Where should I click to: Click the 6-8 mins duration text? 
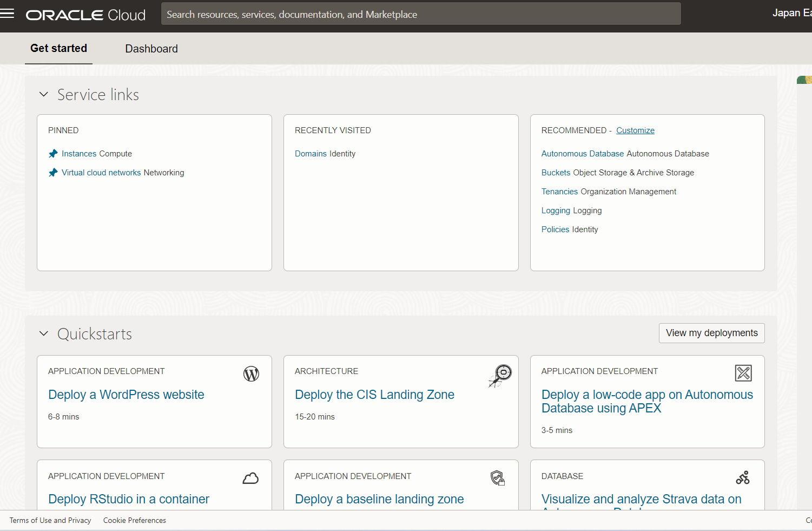tap(63, 417)
